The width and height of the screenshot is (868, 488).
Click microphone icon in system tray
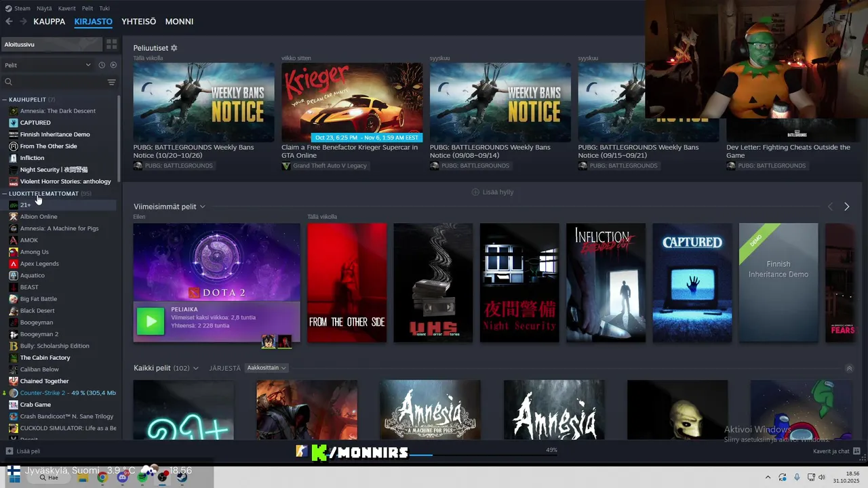tap(797, 477)
